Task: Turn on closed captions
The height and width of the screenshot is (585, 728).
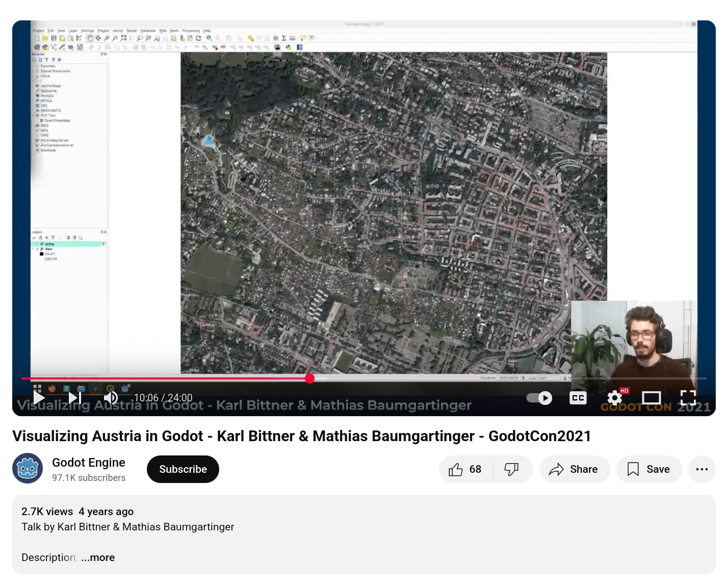Action: click(x=578, y=398)
